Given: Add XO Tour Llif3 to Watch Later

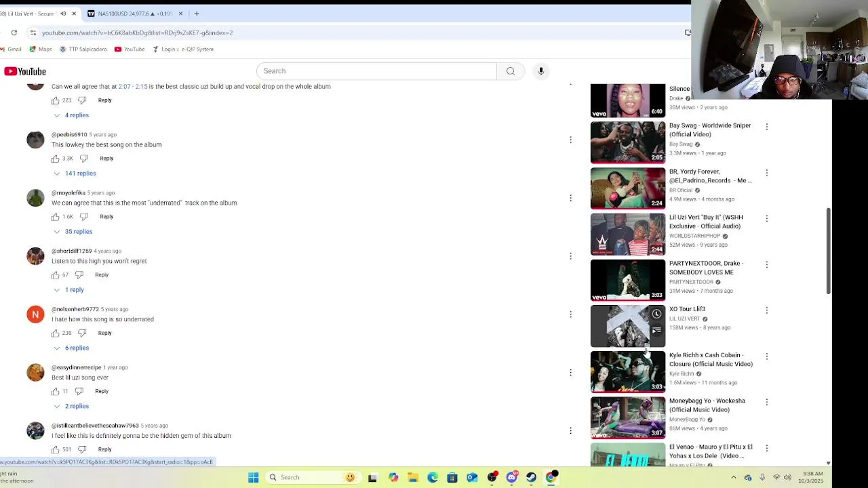Looking at the screenshot, I should coord(656,314).
